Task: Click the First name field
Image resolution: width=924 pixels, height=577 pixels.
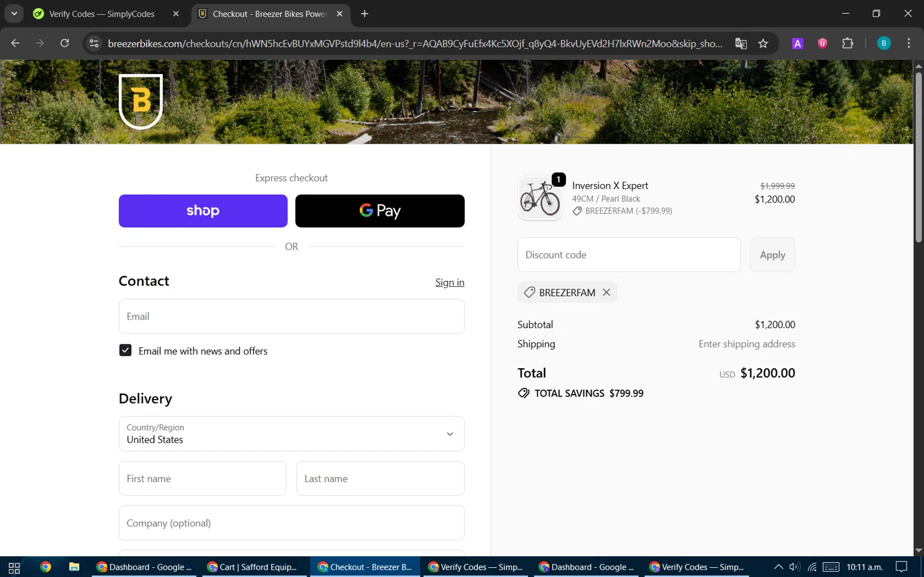Action: click(x=203, y=478)
